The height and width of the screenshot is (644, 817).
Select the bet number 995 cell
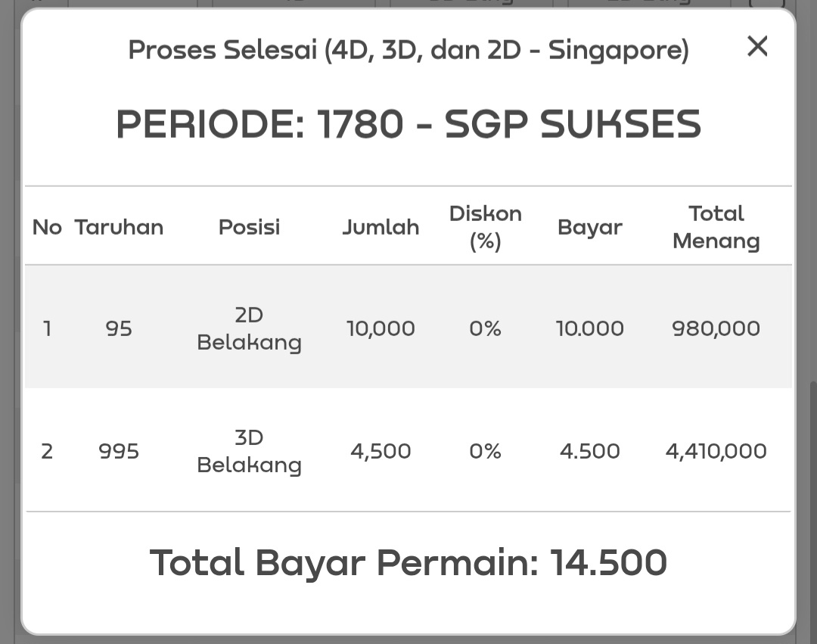click(x=119, y=451)
